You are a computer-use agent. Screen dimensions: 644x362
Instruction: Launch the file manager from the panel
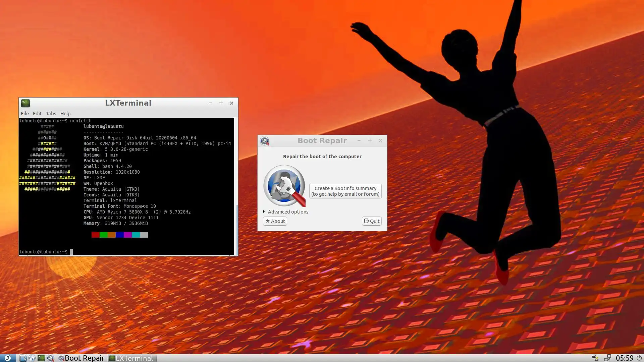(23, 358)
